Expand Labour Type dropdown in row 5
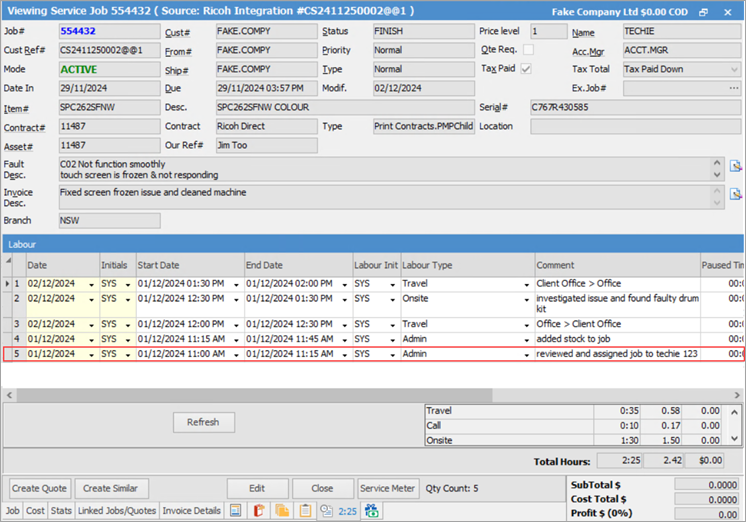The image size is (746, 522). click(x=527, y=354)
